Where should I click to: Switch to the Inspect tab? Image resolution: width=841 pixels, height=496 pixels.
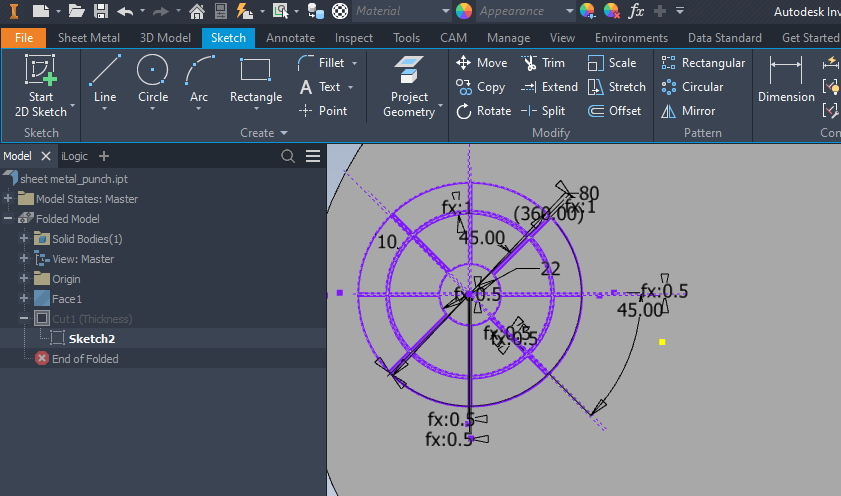pyautogui.click(x=353, y=38)
